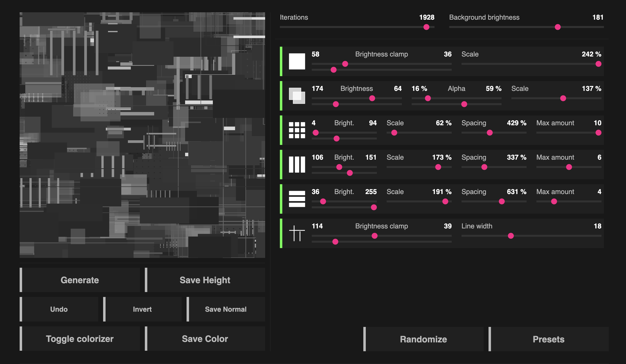Click Save Normal button
626x364 pixels.
point(226,309)
